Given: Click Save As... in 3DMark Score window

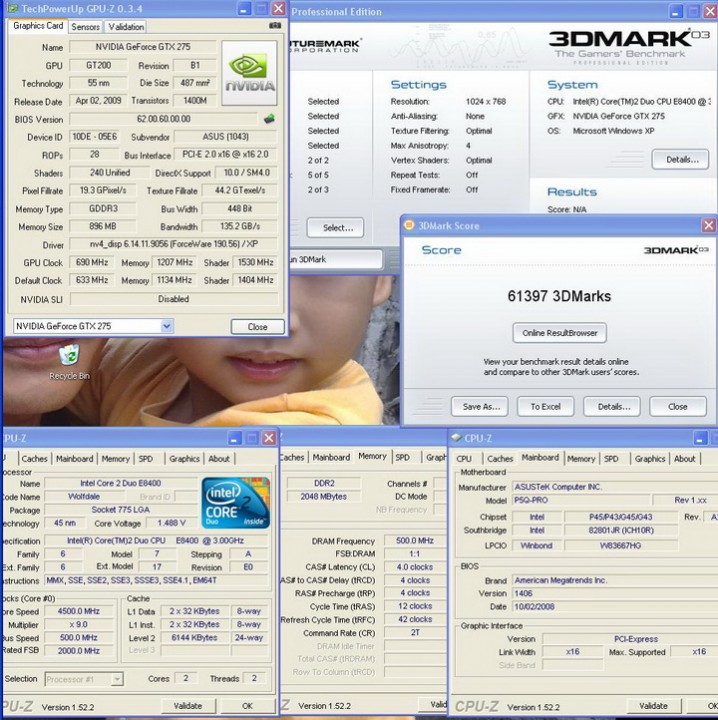Looking at the screenshot, I should click(x=480, y=406).
